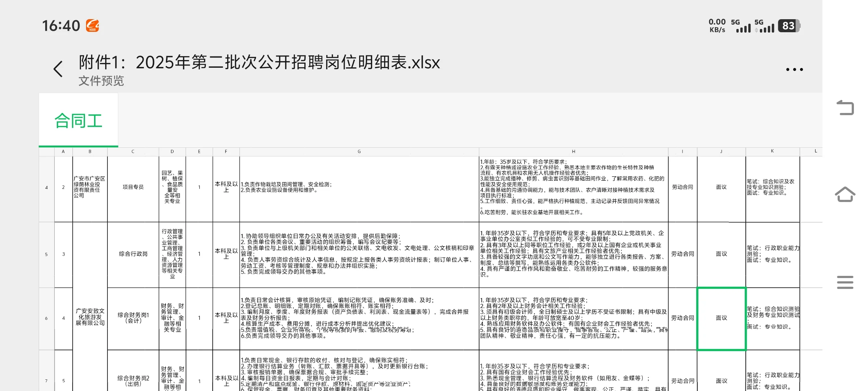Select column F header

[x=226, y=152]
